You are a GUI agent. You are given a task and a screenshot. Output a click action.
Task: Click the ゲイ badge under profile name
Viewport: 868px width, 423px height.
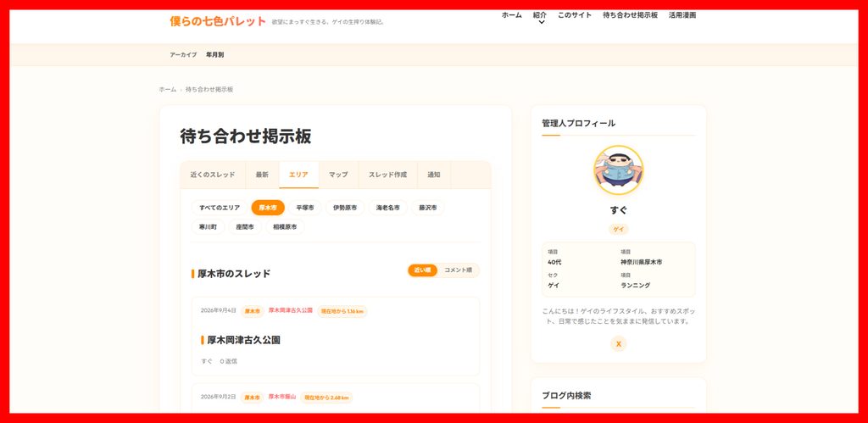coord(618,229)
